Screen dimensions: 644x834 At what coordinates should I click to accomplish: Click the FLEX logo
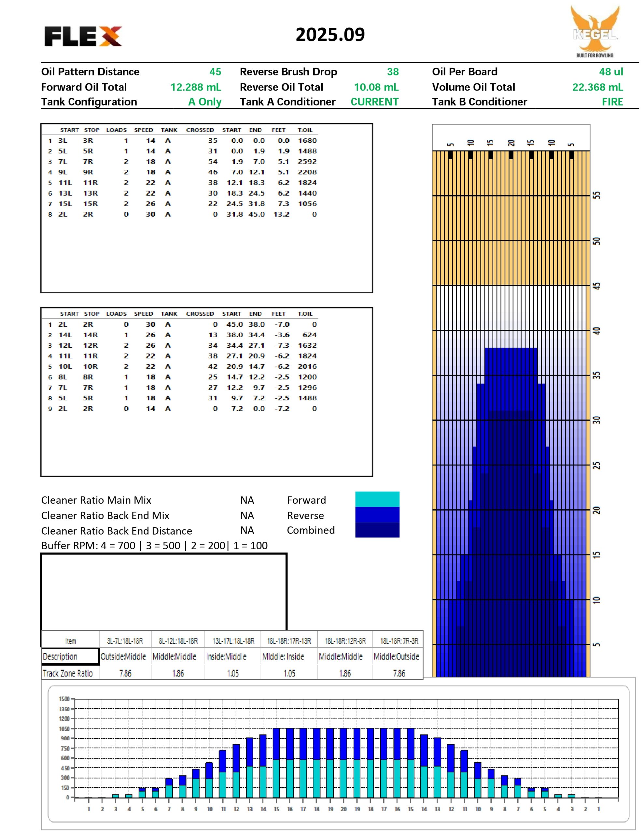pos(83,37)
